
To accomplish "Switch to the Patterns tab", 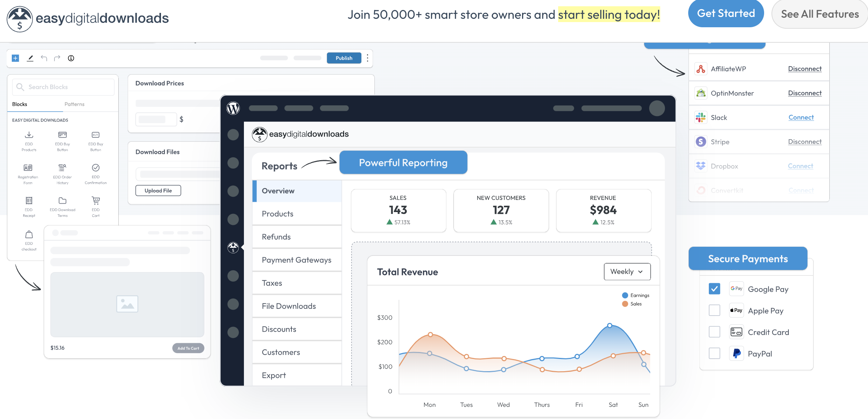I will 74,104.
